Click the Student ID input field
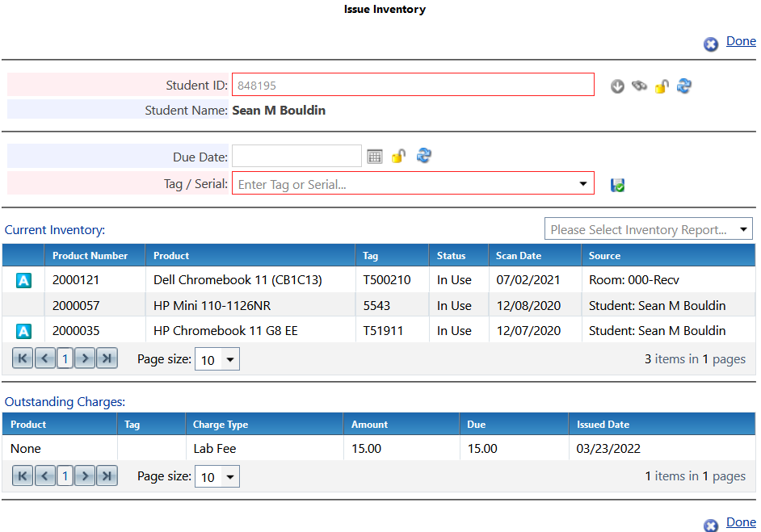 coord(413,85)
